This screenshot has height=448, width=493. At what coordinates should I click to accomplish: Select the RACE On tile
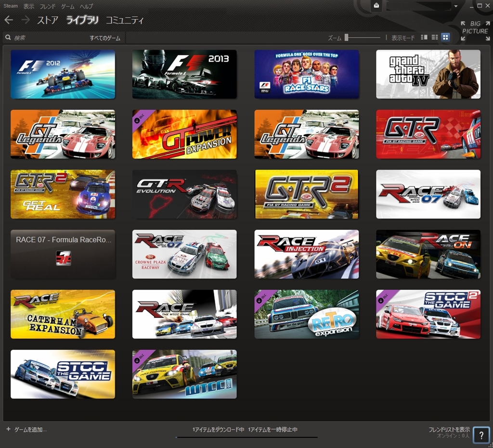coord(428,254)
